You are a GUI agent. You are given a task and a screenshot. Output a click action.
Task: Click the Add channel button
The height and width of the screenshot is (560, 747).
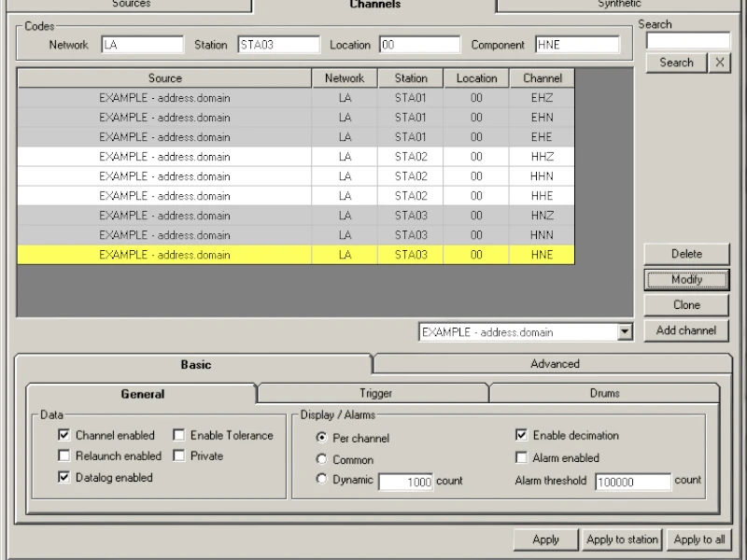(x=686, y=330)
